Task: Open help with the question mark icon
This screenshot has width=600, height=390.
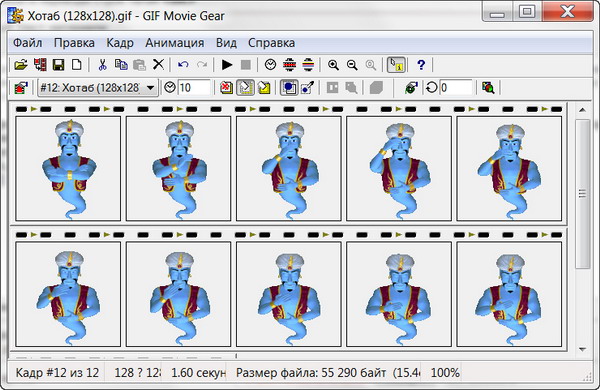Action: (421, 65)
